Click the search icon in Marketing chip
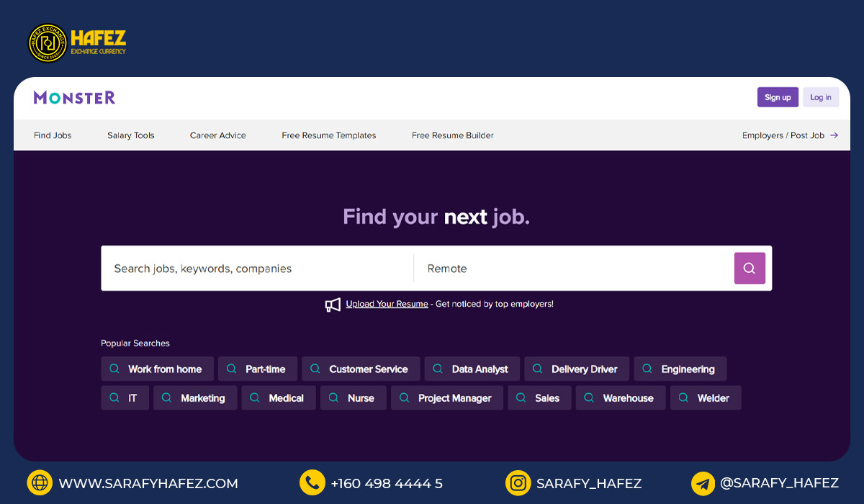 166,397
